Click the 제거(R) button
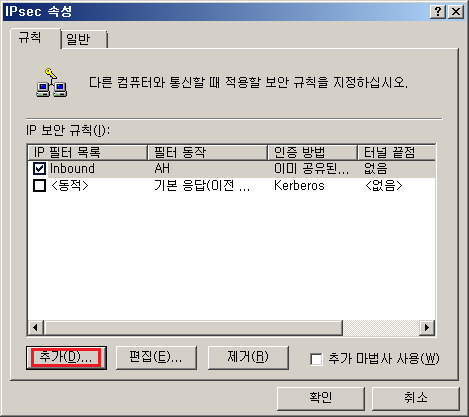Viewport: 469px width, 417px height. click(x=248, y=357)
